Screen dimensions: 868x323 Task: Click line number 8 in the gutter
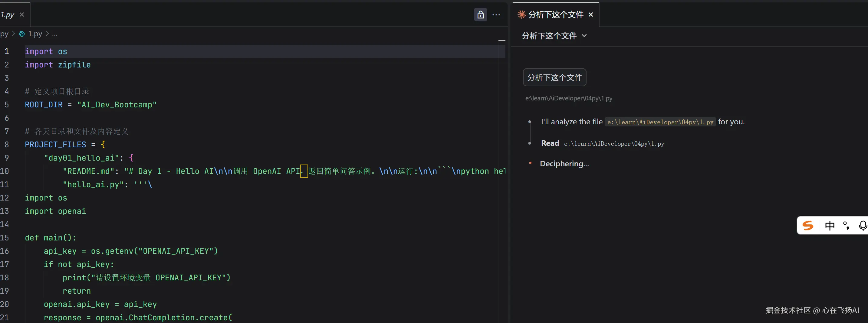[7, 145]
